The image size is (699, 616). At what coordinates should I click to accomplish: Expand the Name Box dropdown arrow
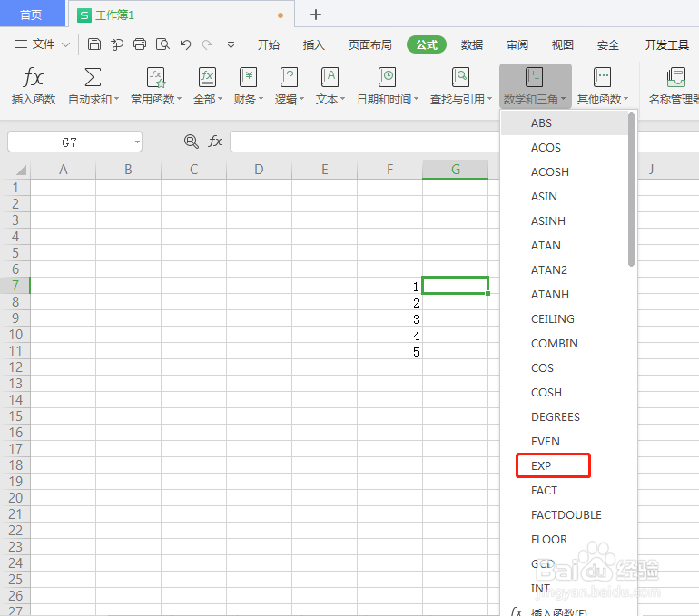click(137, 142)
